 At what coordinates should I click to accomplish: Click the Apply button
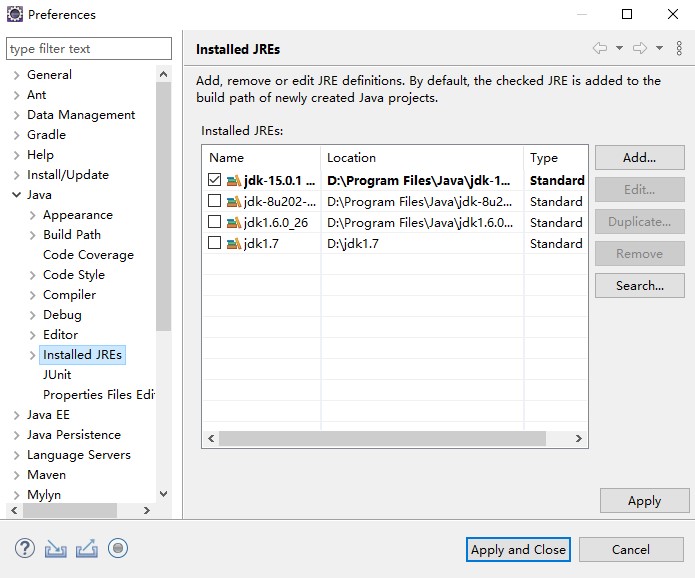pos(644,501)
